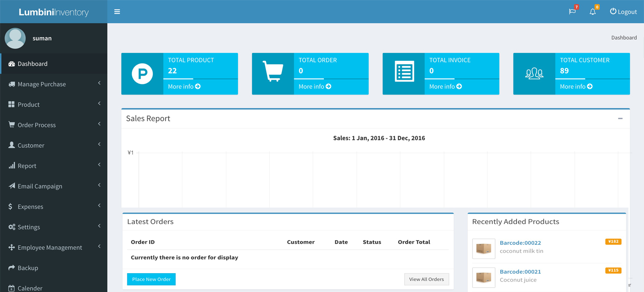This screenshot has width=644, height=292.
Task: Click the Total Order shopping cart icon
Action: click(x=272, y=72)
